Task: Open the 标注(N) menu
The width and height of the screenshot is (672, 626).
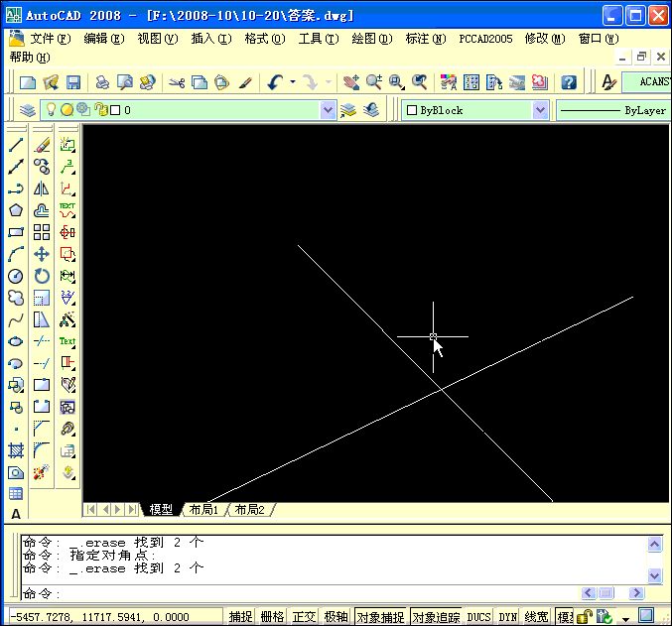Action: pyautogui.click(x=425, y=39)
